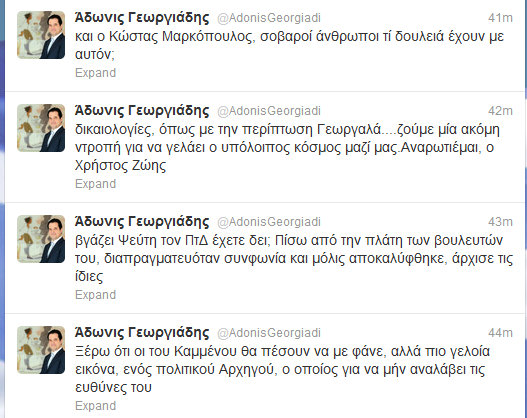Open the 43m timestamp link

500,221
